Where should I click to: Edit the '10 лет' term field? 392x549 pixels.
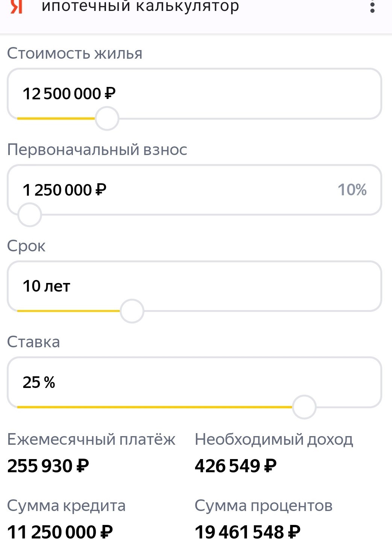194,286
